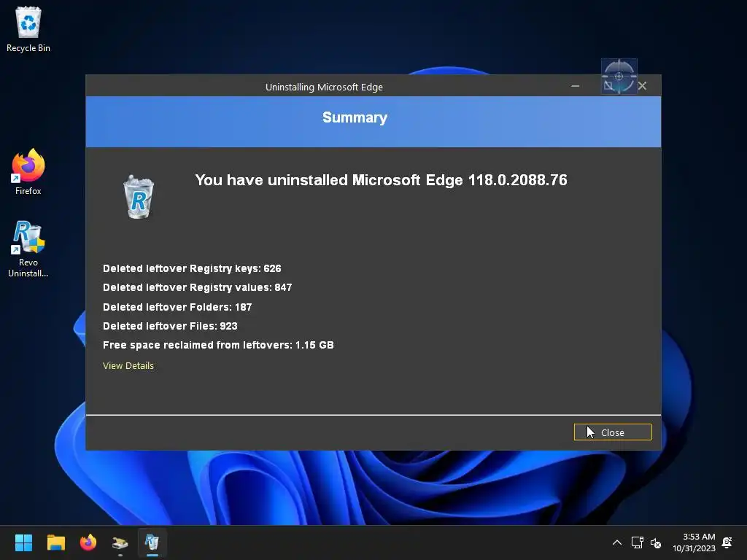The height and width of the screenshot is (560, 747).
Task: Switch to Revo Uninstaller in taskbar
Action: point(152,542)
